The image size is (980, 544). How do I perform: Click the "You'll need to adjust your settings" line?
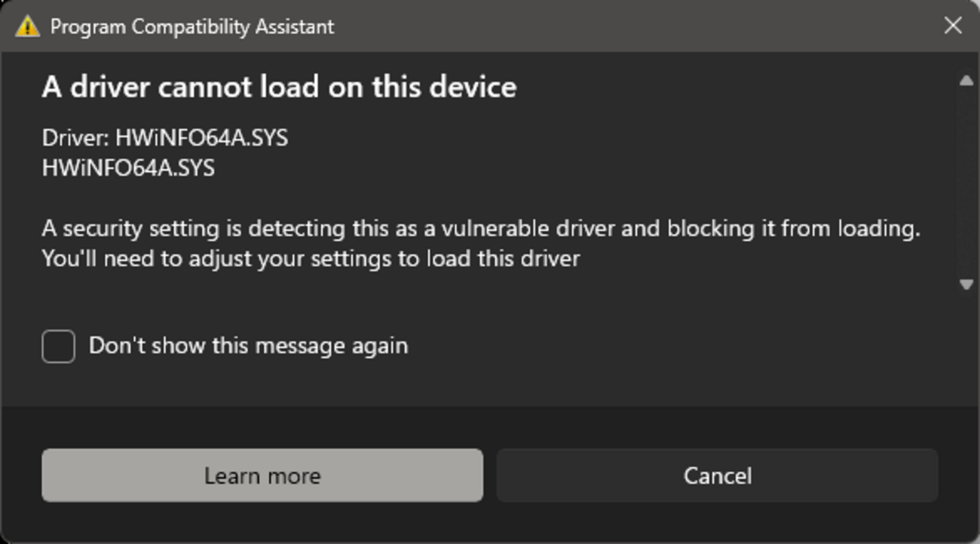[311, 258]
